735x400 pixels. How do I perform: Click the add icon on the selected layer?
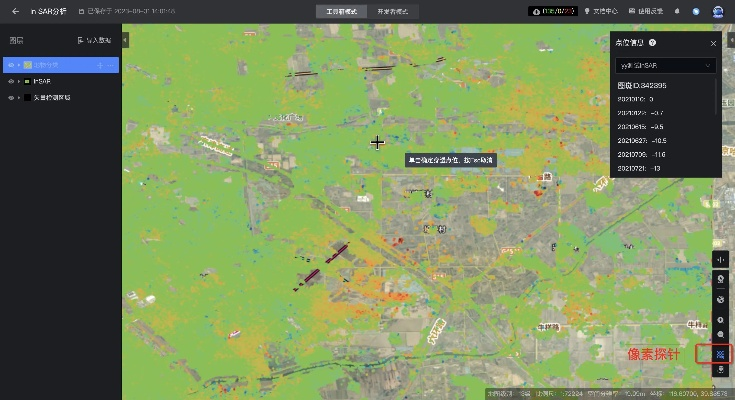pyautogui.click(x=99, y=65)
